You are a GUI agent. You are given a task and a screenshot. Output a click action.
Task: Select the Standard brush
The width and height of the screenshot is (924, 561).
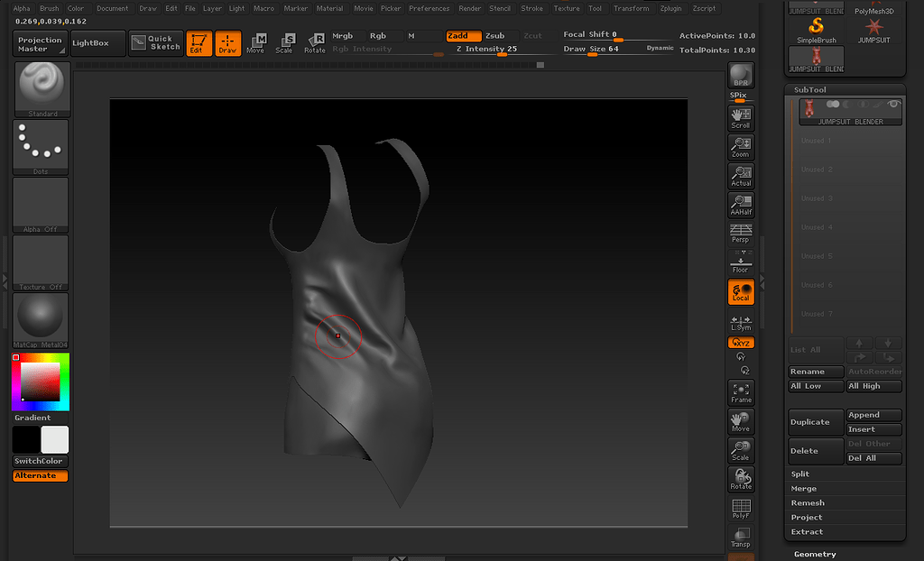[x=41, y=87]
